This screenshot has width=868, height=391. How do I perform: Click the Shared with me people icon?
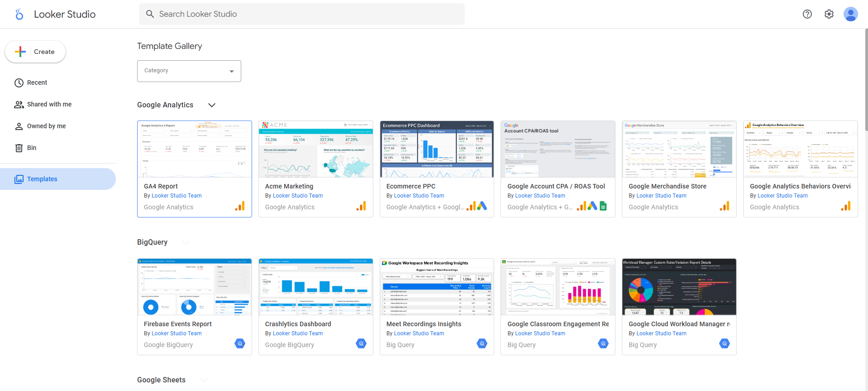pos(19,105)
